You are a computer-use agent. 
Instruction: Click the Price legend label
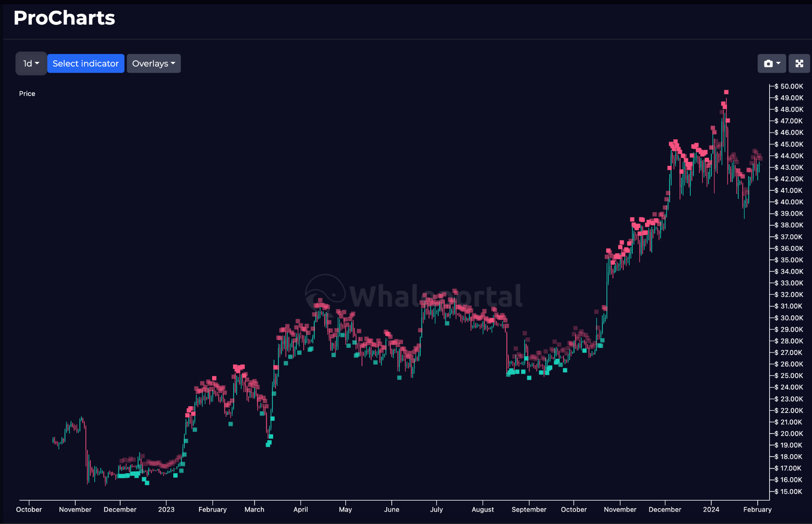click(x=27, y=94)
